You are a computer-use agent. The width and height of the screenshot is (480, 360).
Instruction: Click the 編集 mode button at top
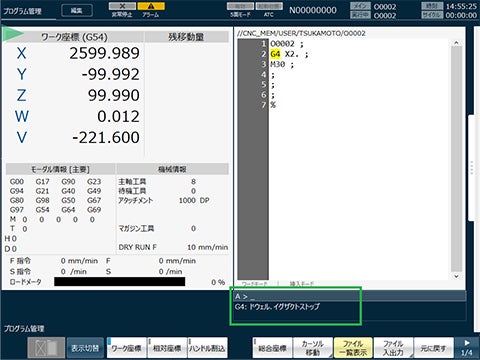(77, 11)
